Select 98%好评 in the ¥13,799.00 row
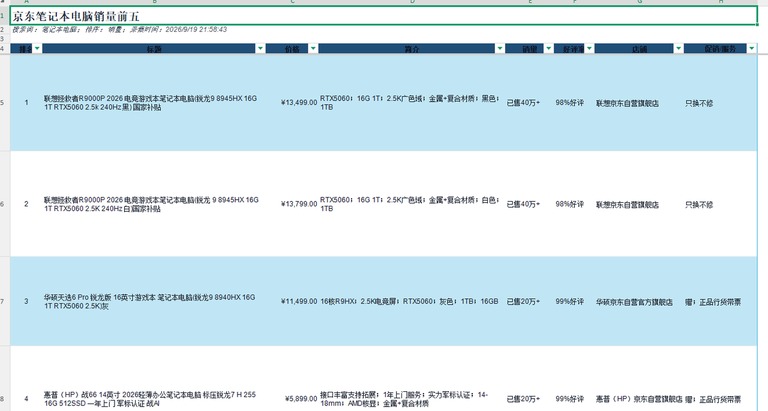Screen dimensions: 768x411 [x=574, y=204]
